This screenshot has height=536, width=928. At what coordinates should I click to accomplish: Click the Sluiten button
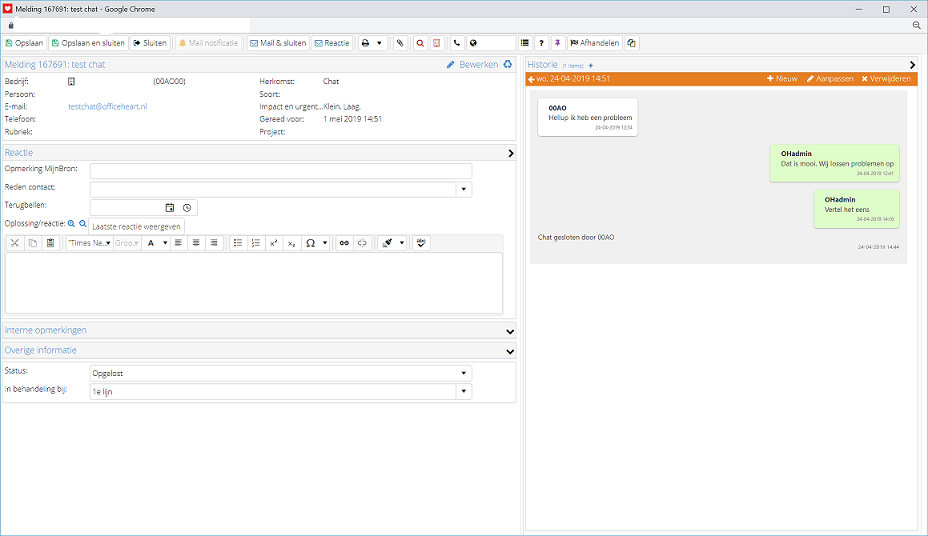pos(150,43)
